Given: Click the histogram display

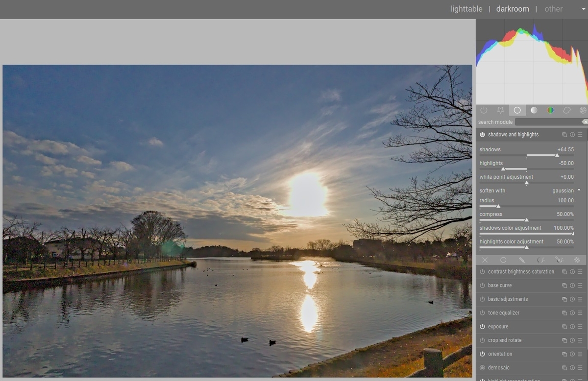Looking at the screenshot, I should 532,62.
